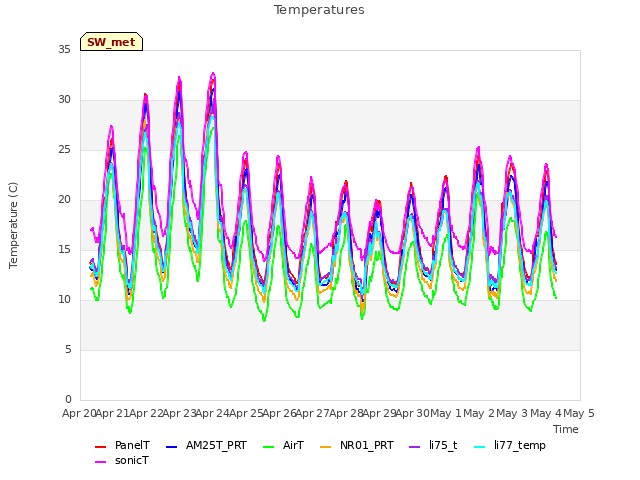640x480 pixels.
Task: Click the Apr 30 x-axis tick label
Action: pyautogui.click(x=412, y=413)
